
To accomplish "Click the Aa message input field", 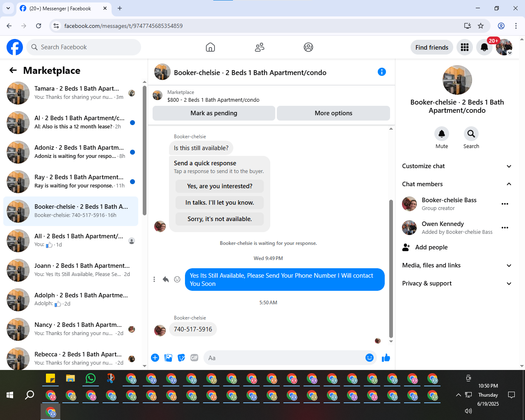I will [x=284, y=358].
